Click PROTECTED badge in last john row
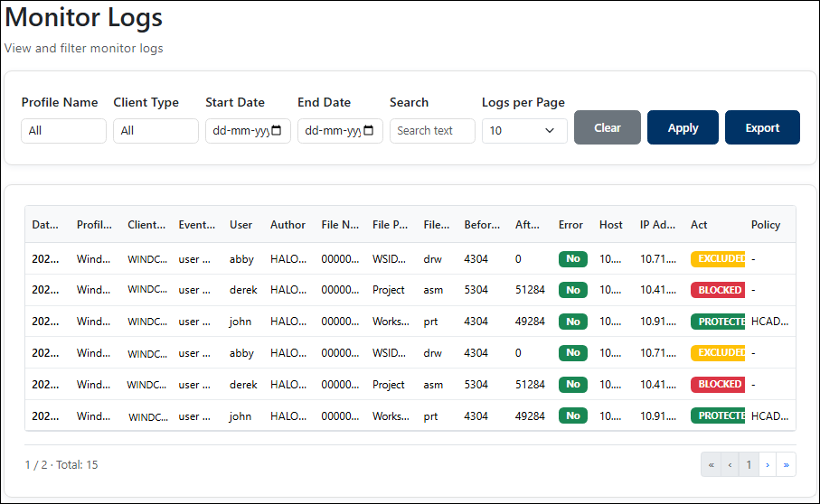 [718, 415]
